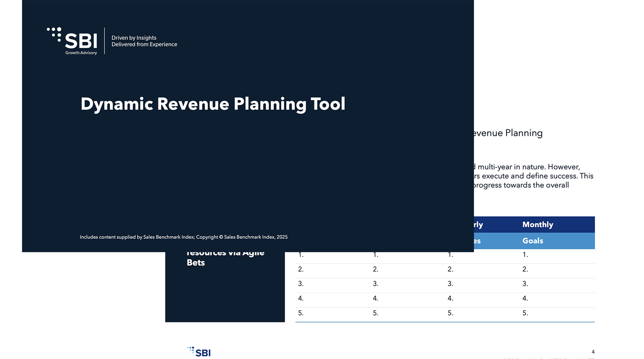Click the copyright notice on cover slide
644x359 pixels.
(x=183, y=237)
